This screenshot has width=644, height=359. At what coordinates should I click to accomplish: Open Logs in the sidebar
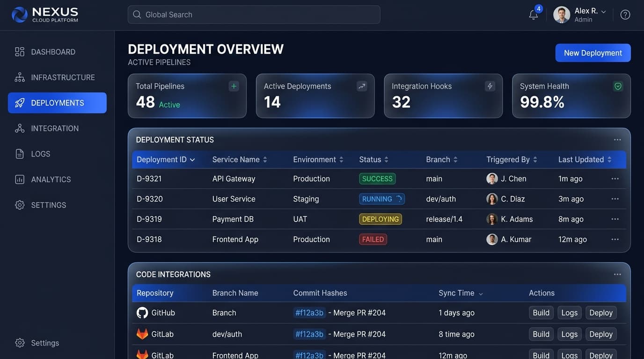(57, 154)
